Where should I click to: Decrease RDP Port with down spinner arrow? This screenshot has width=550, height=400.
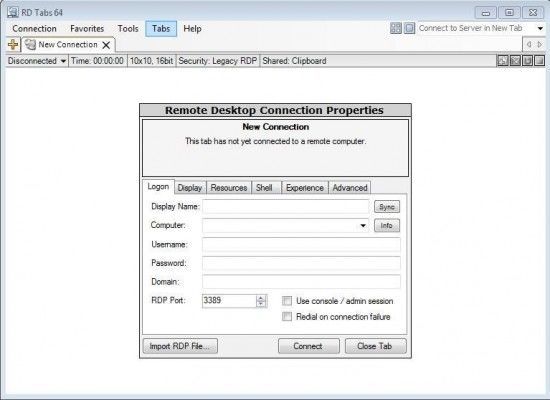tap(261, 304)
